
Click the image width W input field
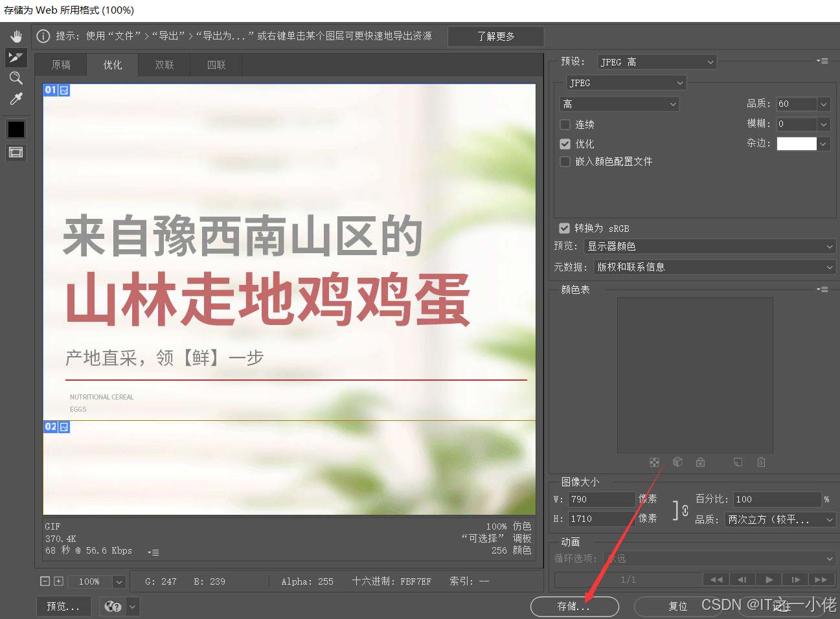[601, 499]
